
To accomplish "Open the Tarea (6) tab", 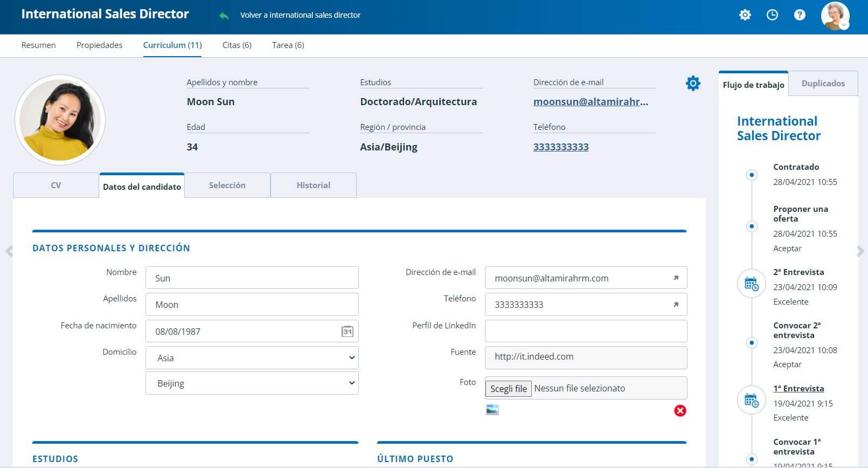I will tap(288, 45).
